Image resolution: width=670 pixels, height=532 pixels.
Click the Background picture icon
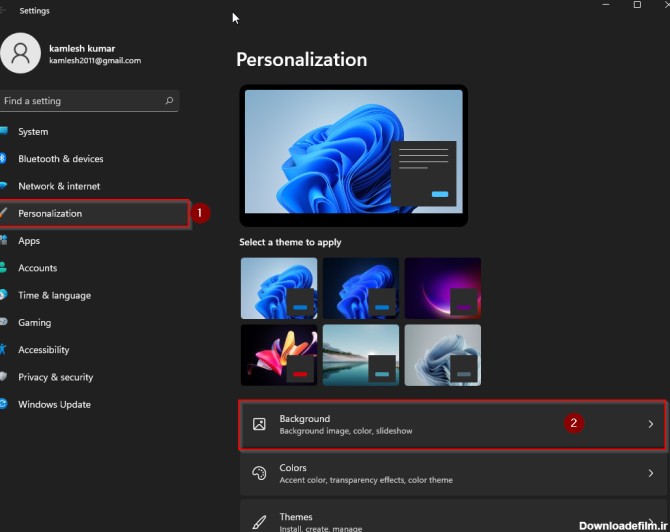pos(259,424)
